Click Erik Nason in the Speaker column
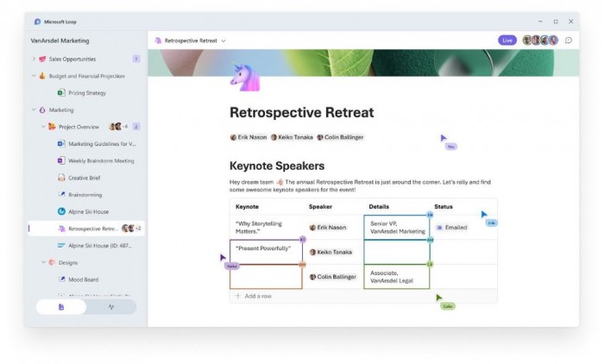The image size is (604, 364). [328, 228]
